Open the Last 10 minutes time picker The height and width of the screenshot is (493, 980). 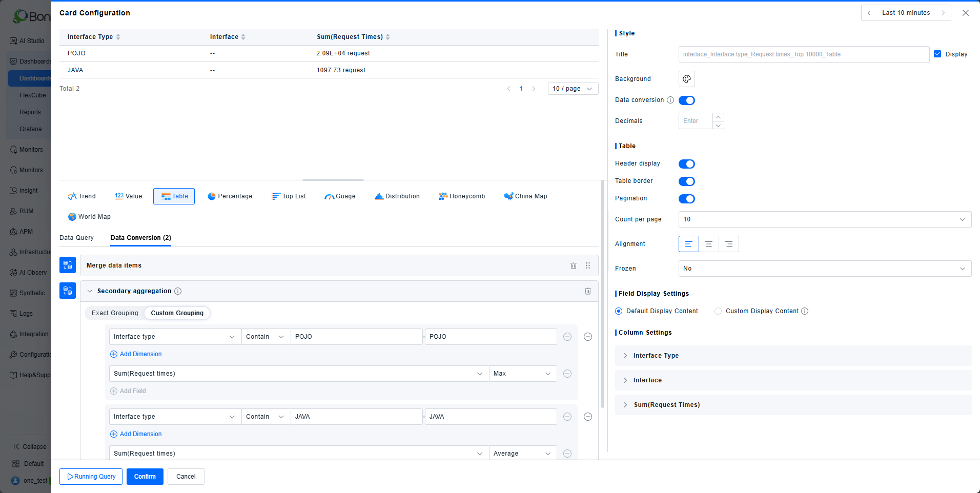(906, 13)
